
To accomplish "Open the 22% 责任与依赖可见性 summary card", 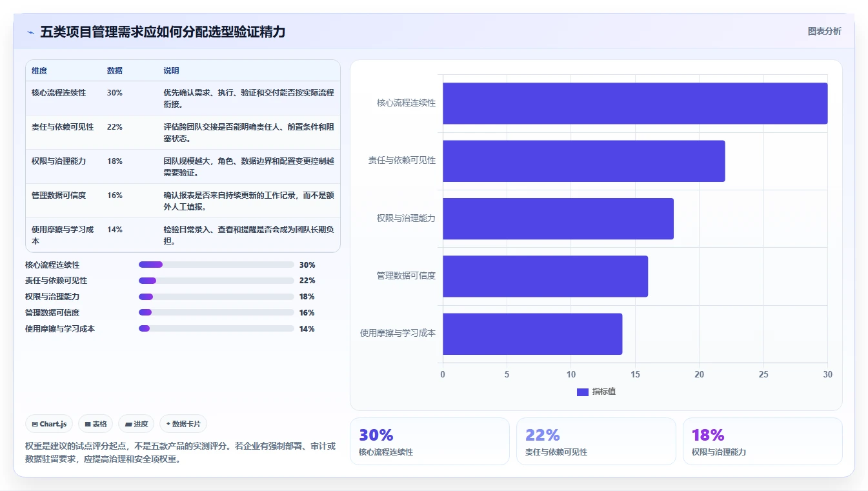I will [596, 441].
